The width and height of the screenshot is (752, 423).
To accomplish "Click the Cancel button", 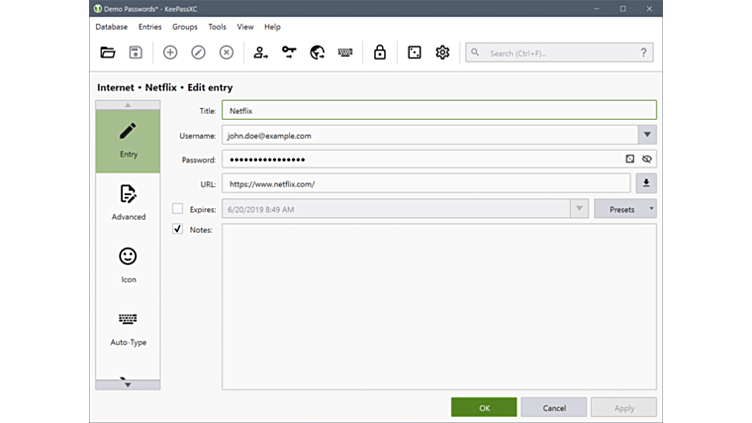I will pyautogui.click(x=553, y=408).
